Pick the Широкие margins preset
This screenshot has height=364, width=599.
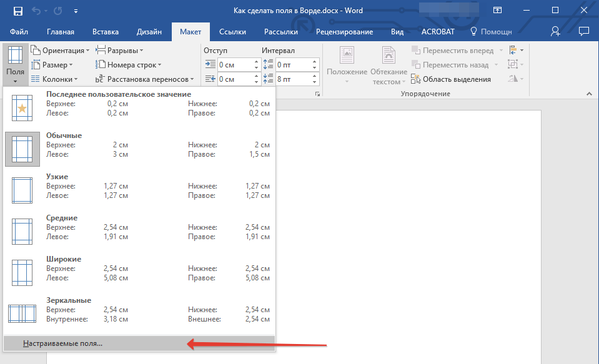point(139,269)
